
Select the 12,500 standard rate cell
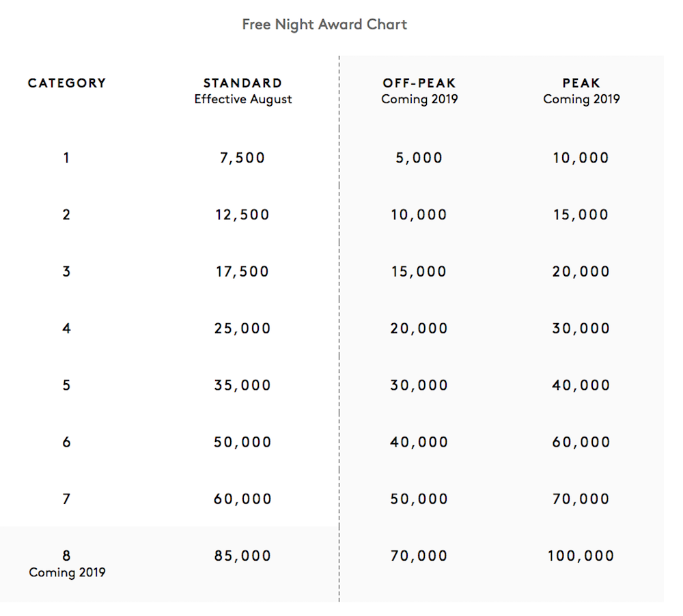[x=242, y=215]
